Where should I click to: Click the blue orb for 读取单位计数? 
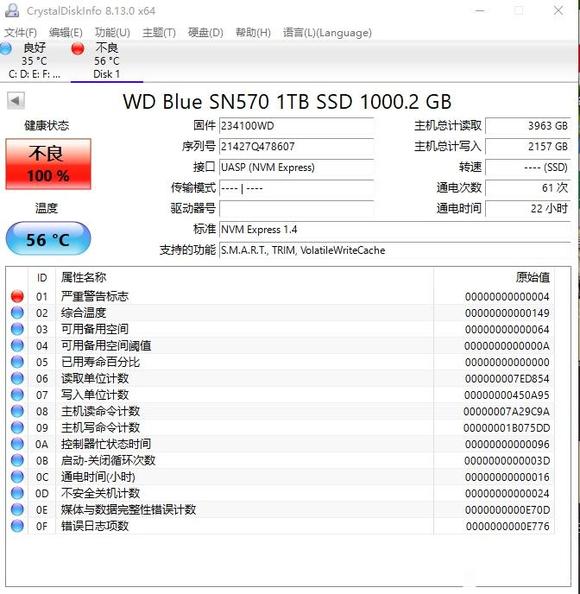(17, 378)
